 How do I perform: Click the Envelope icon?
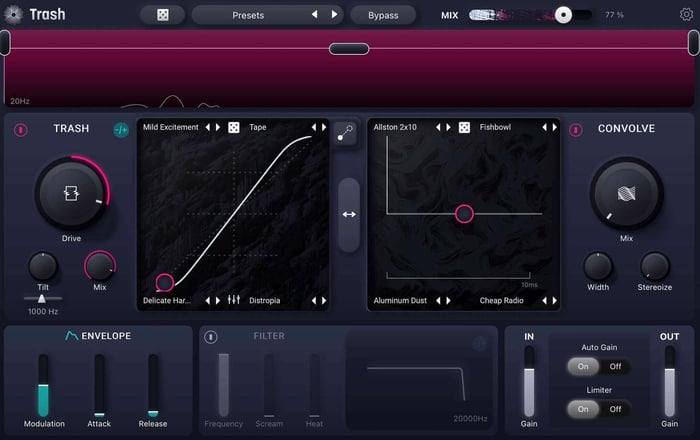point(71,336)
